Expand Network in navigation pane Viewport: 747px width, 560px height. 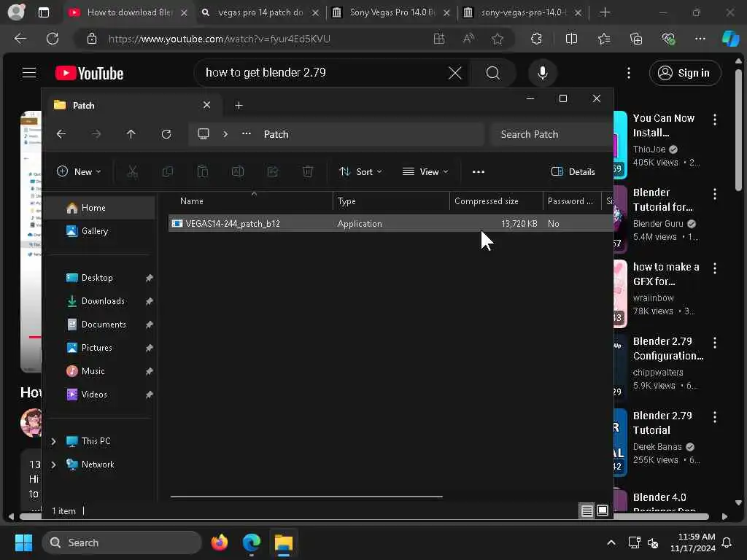pos(53,464)
